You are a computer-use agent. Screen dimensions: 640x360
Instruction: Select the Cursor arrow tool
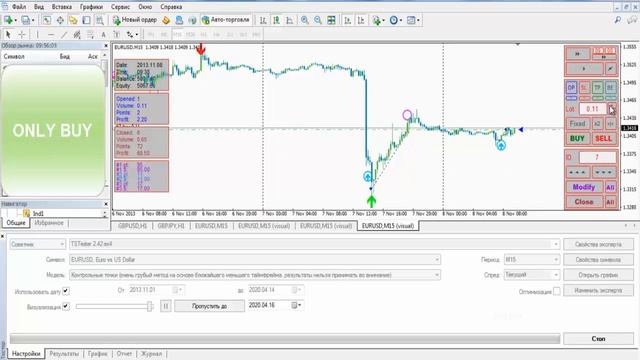8,35
